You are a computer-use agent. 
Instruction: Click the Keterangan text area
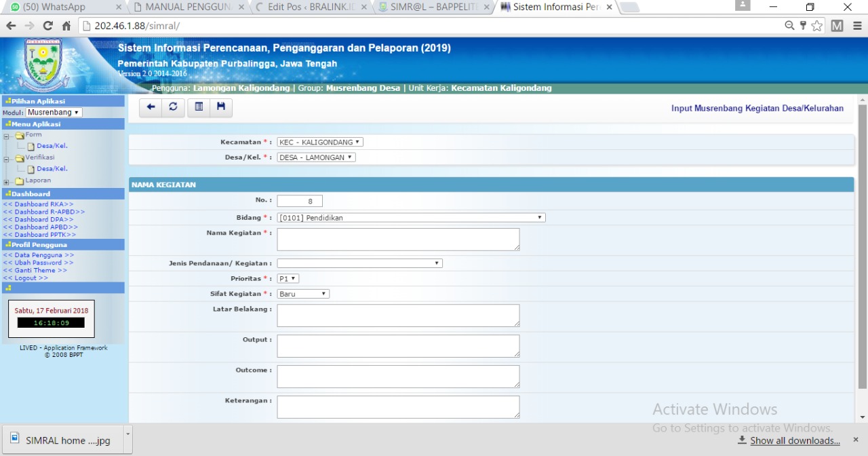pos(398,407)
